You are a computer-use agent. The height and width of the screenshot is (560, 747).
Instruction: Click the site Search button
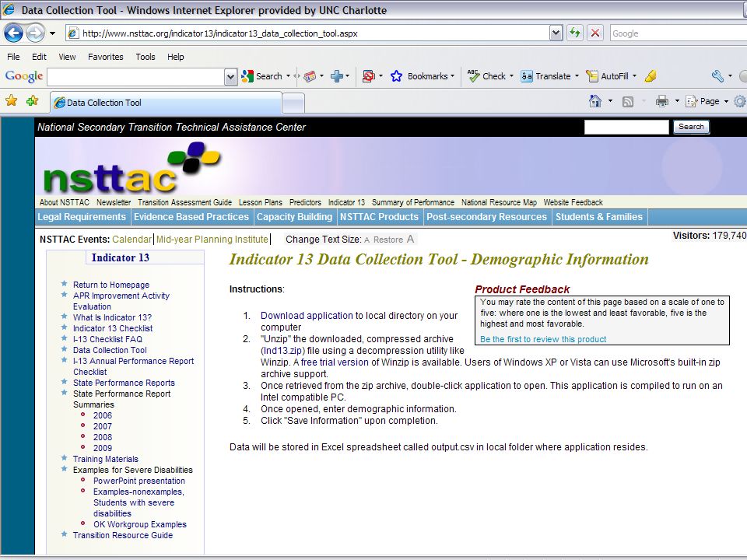[691, 127]
